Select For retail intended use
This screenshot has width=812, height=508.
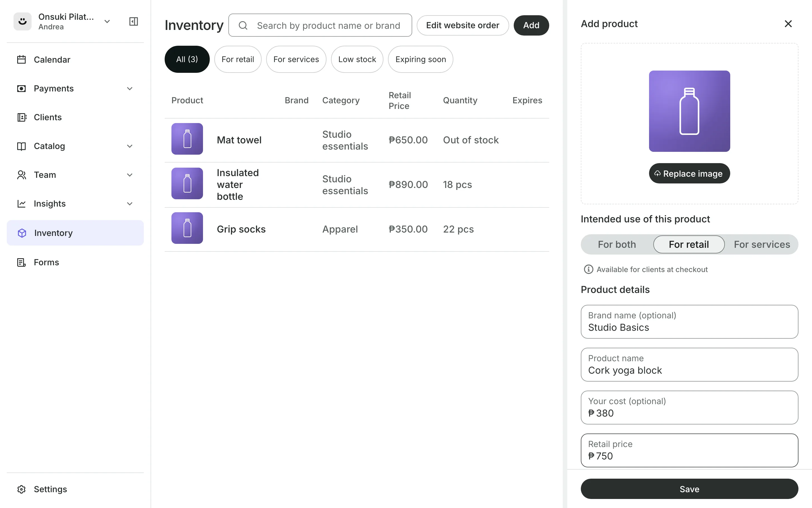pyautogui.click(x=689, y=244)
